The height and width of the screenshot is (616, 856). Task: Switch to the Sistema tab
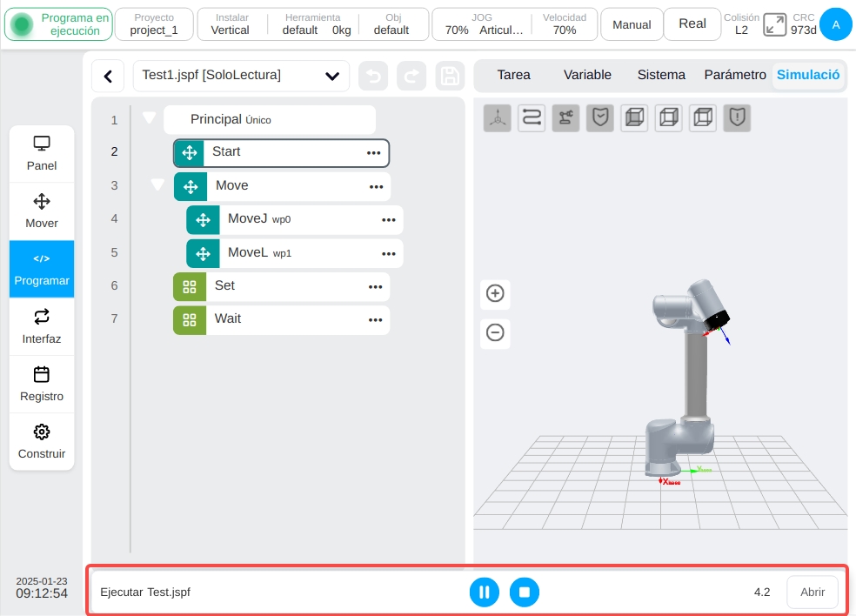661,75
